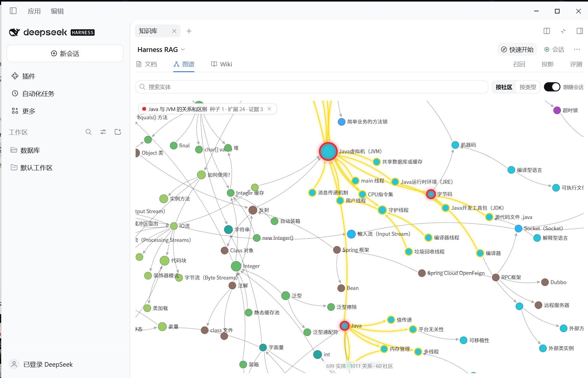Click the collapse/shrink arrows icon

tap(563, 31)
